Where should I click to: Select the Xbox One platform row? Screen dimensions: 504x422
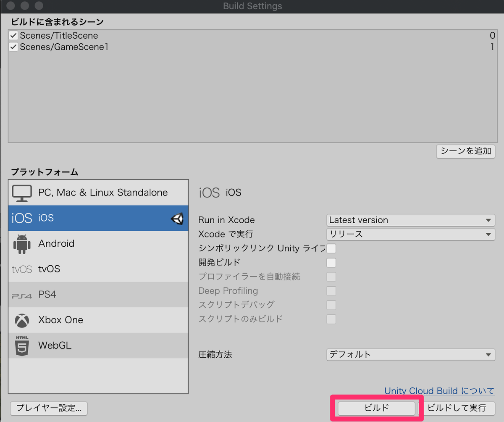point(98,320)
